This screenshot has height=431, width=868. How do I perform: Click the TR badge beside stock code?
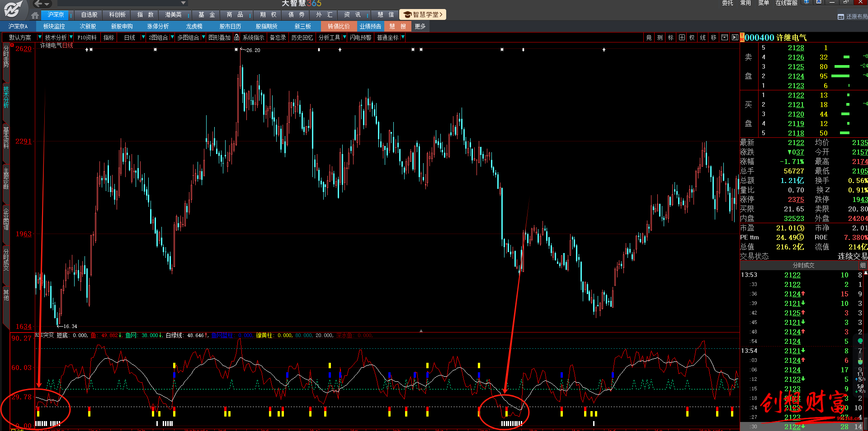(742, 37)
